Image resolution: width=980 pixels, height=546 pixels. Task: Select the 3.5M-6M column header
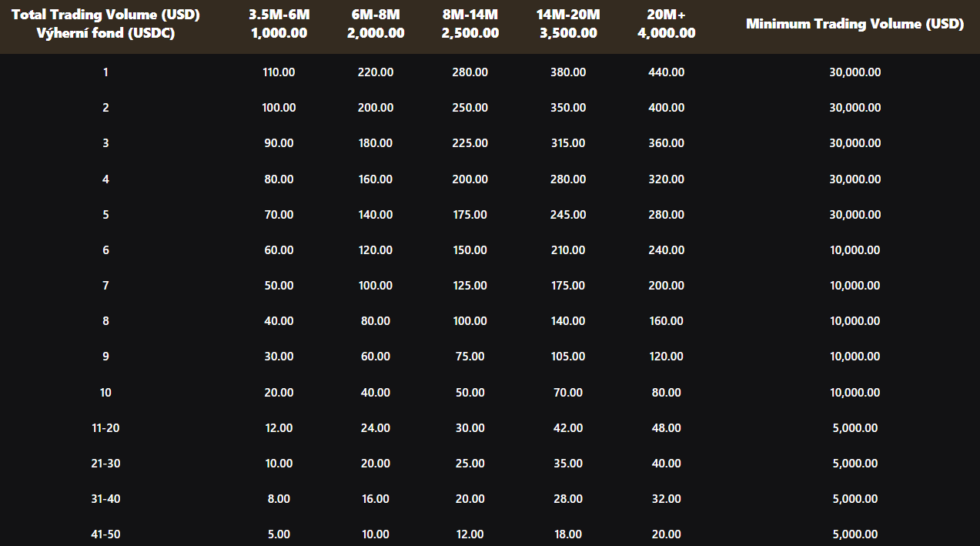click(279, 15)
